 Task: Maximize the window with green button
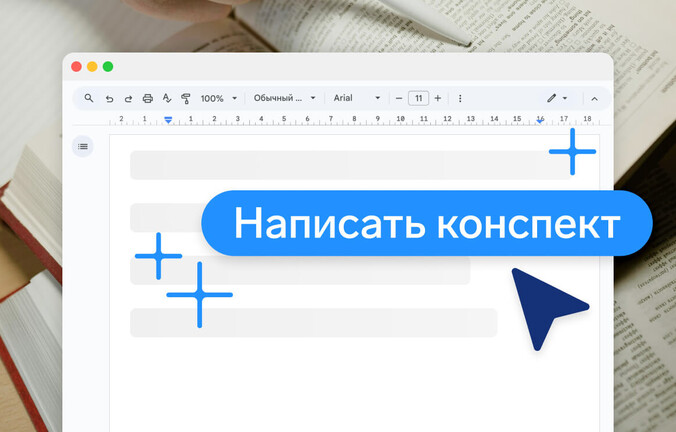click(x=108, y=66)
